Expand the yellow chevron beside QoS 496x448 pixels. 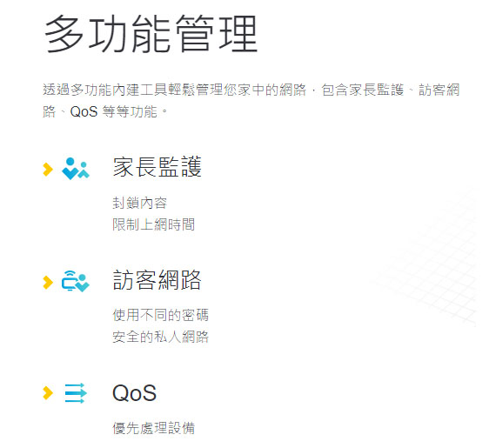tap(48, 393)
